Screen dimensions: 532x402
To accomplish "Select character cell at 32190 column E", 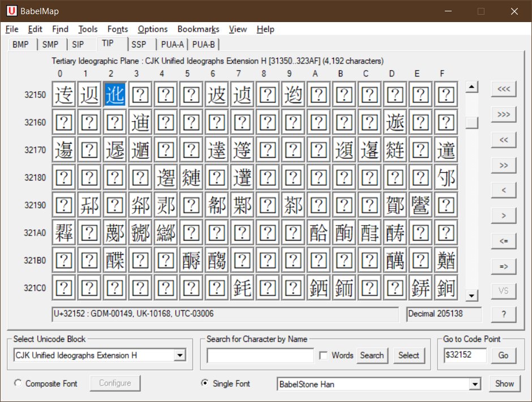I will (421, 205).
